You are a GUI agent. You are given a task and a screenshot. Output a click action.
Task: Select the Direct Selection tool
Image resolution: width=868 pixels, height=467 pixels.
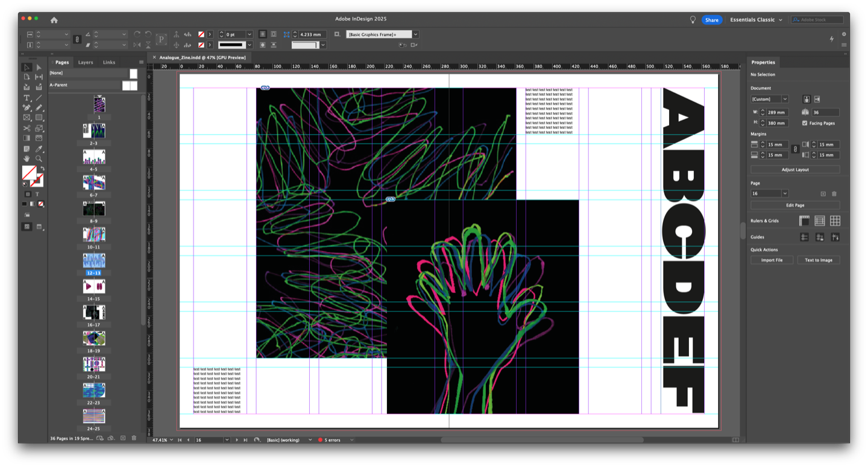pyautogui.click(x=39, y=67)
